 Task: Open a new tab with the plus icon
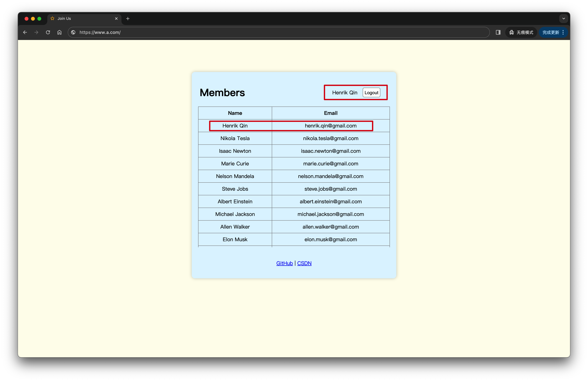pos(128,19)
